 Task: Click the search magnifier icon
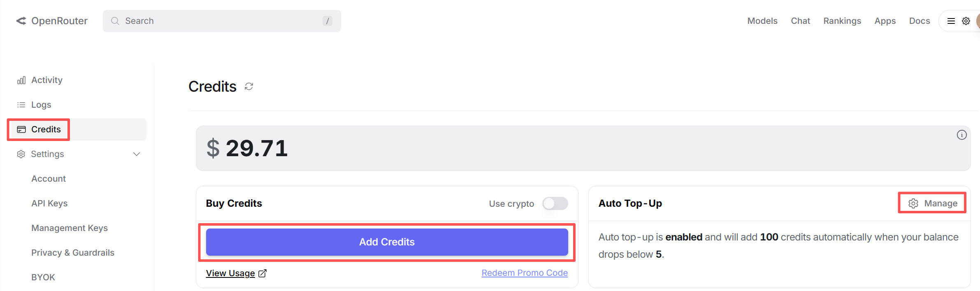[115, 21]
